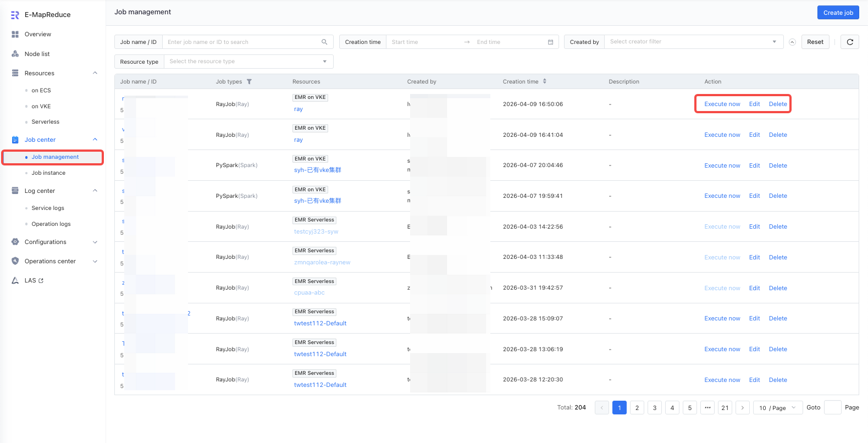Click the LAS sidebar icon

click(15, 280)
